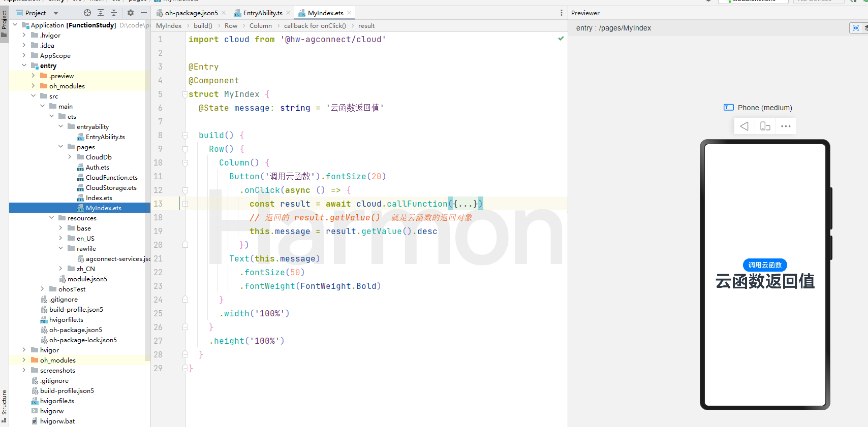Select MyIndex.ets in the project tree
The height and width of the screenshot is (427, 868).
click(103, 208)
